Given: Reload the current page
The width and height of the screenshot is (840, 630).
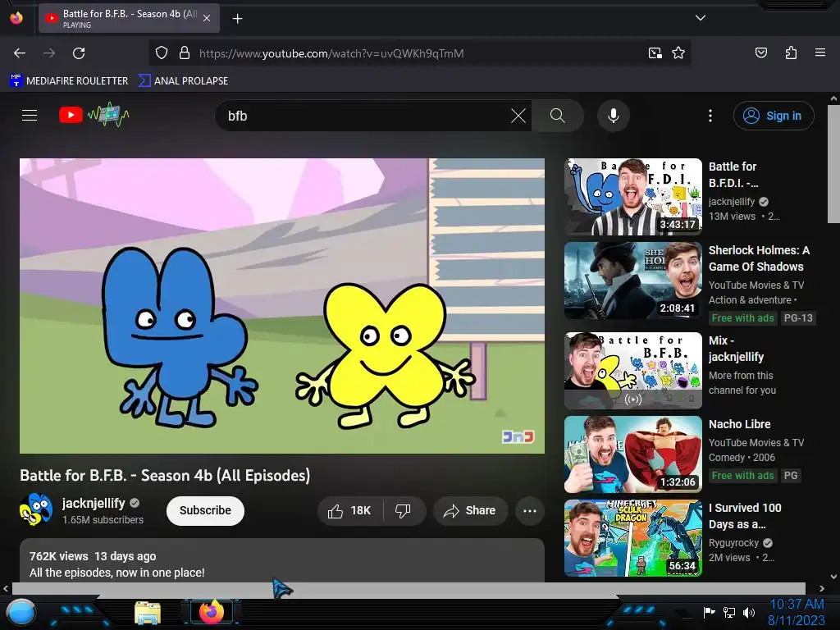Looking at the screenshot, I should click(x=79, y=53).
